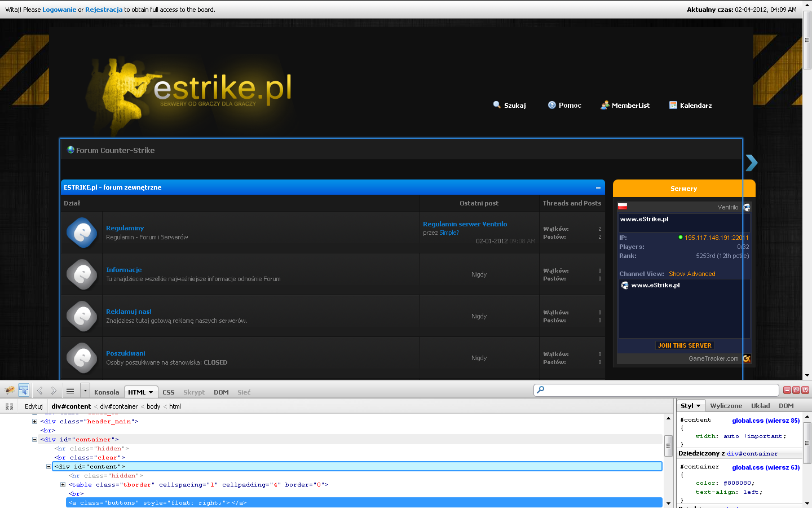
Task: Click the MemberList people icon
Action: coord(604,105)
